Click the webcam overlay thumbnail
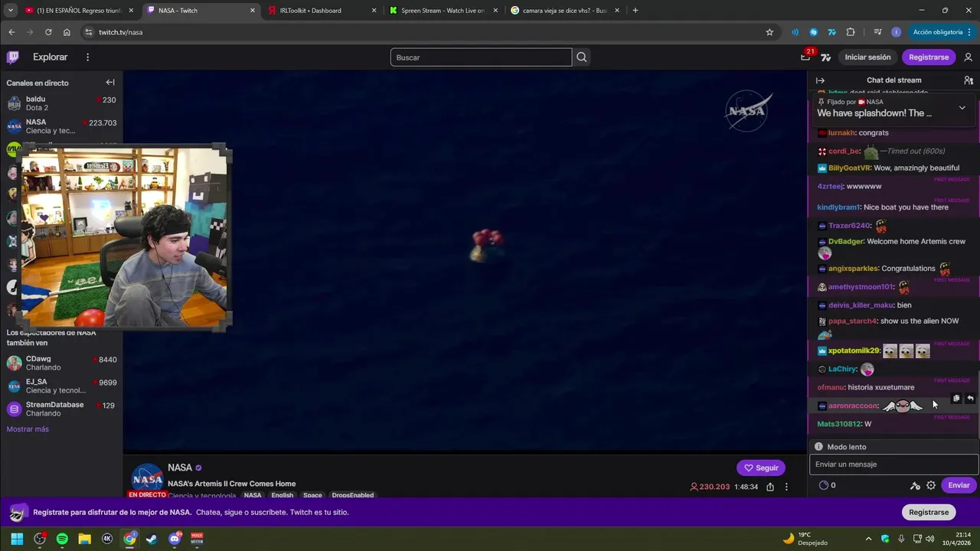 pyautogui.click(x=123, y=237)
